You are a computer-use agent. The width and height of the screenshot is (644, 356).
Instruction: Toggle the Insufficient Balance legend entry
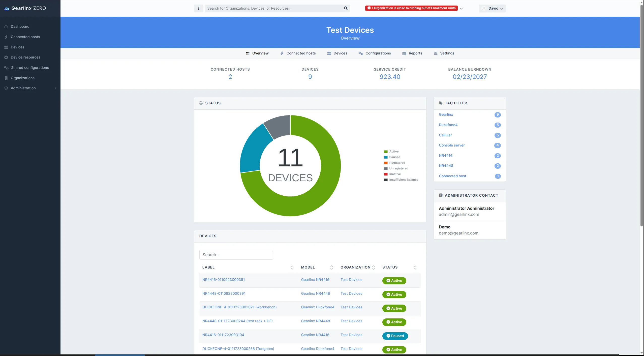pyautogui.click(x=401, y=180)
